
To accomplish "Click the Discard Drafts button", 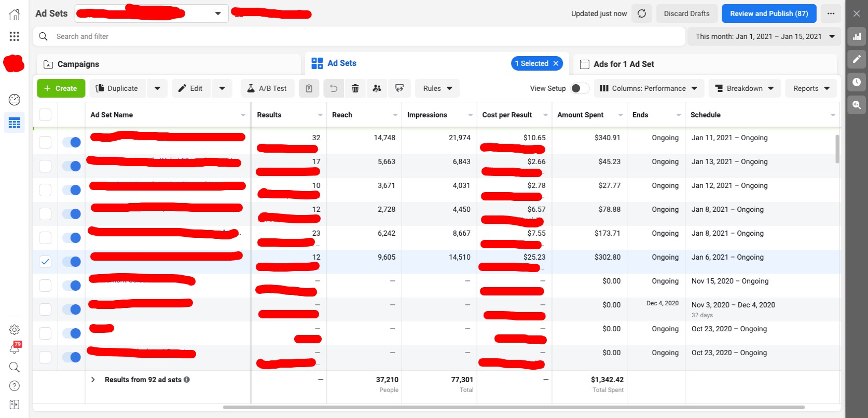I will point(686,14).
